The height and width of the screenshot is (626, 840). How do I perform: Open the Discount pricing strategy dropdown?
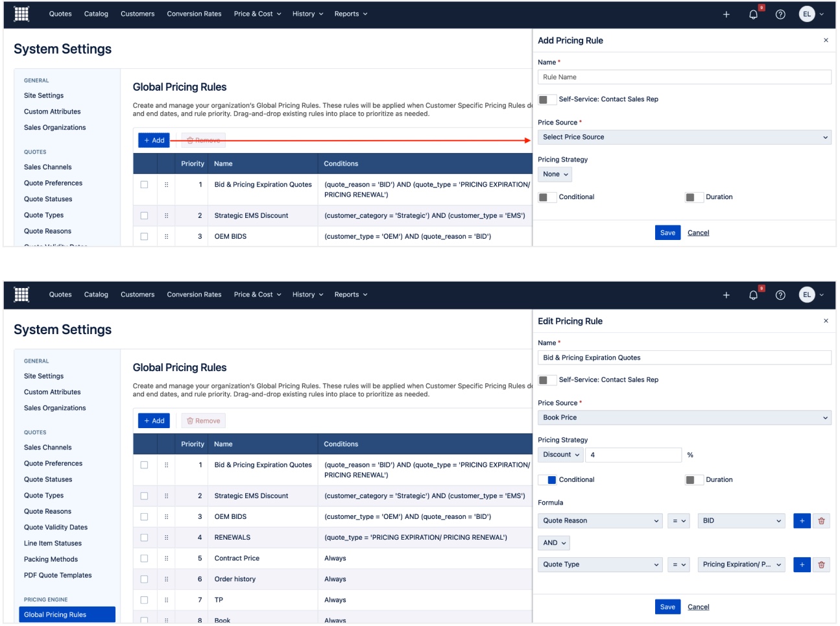click(560, 455)
